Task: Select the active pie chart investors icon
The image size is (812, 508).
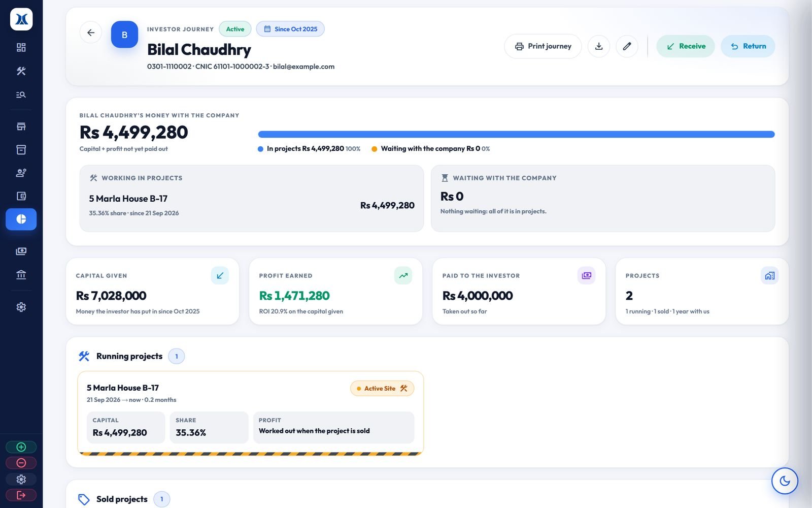Action: click(x=21, y=219)
